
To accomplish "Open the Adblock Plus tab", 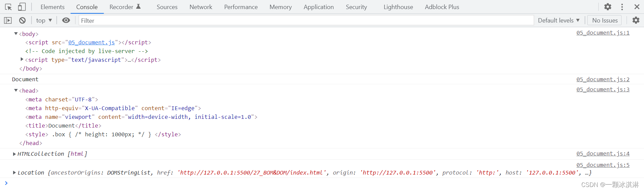I will (x=442, y=7).
